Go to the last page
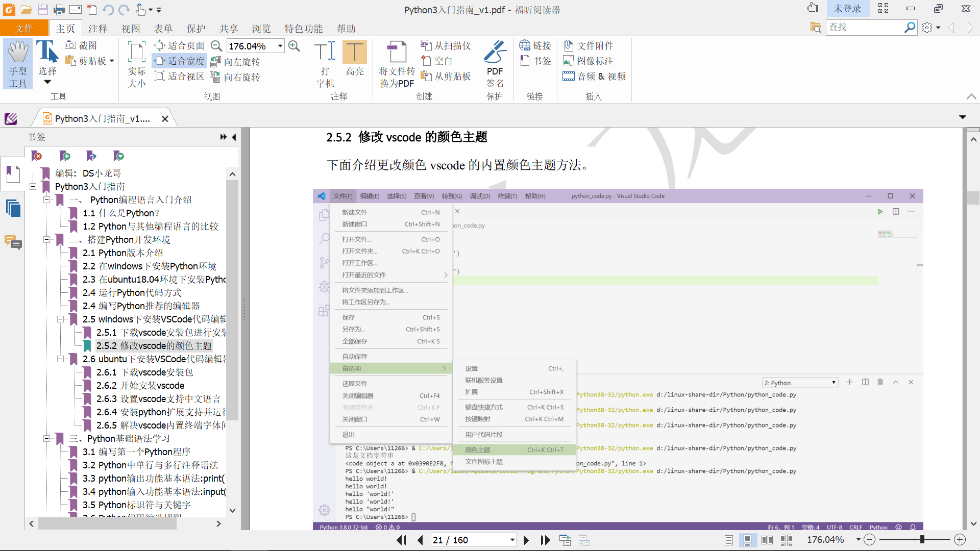Image resolution: width=980 pixels, height=551 pixels. pos(545,540)
